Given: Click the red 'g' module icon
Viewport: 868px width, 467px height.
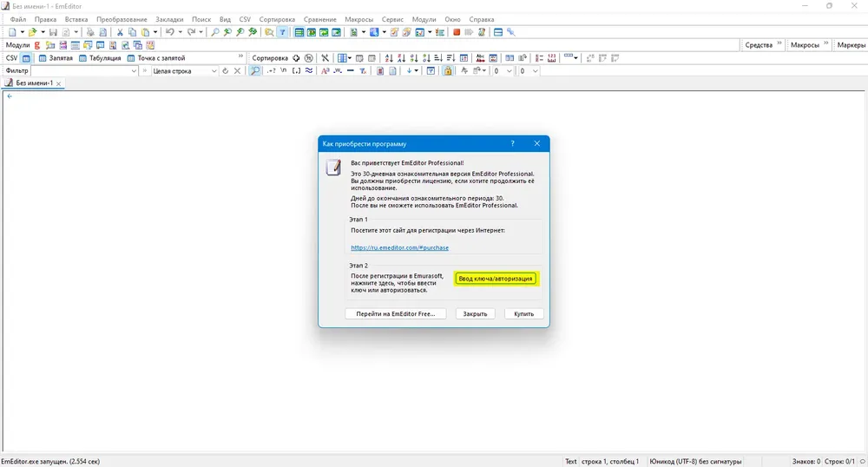Looking at the screenshot, I should click(x=37, y=45).
